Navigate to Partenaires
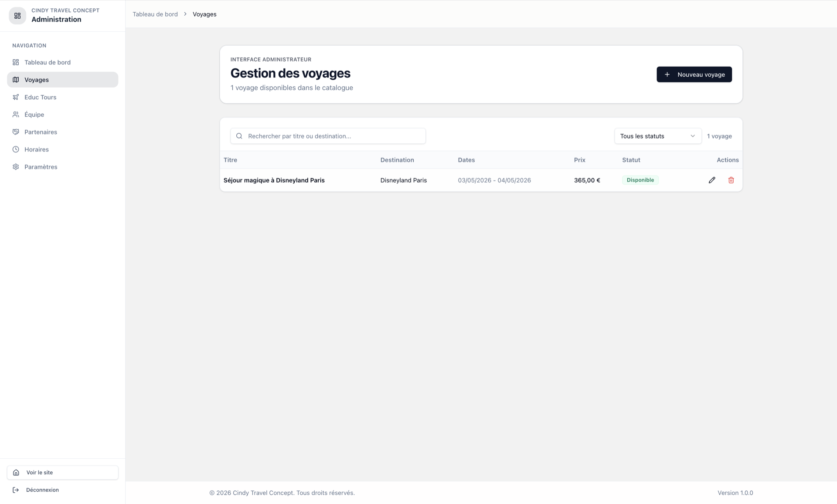 coord(62,132)
